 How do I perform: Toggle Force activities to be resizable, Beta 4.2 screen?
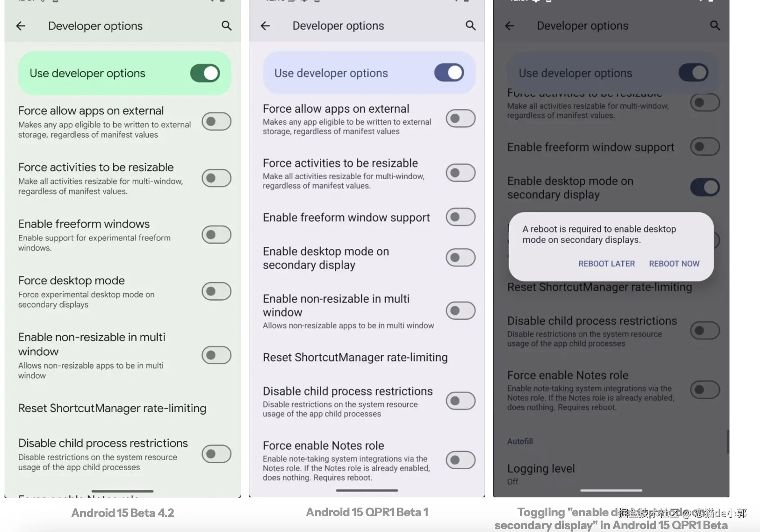tap(216, 178)
